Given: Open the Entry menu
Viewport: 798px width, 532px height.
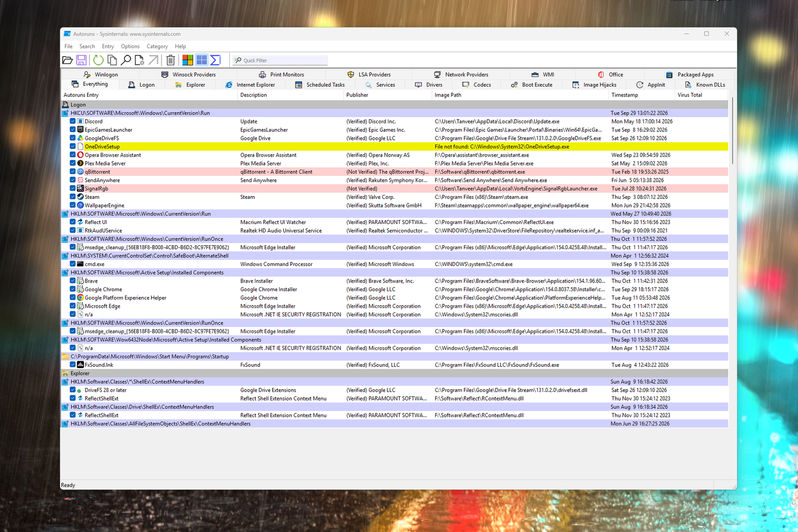Looking at the screenshot, I should click(108, 46).
